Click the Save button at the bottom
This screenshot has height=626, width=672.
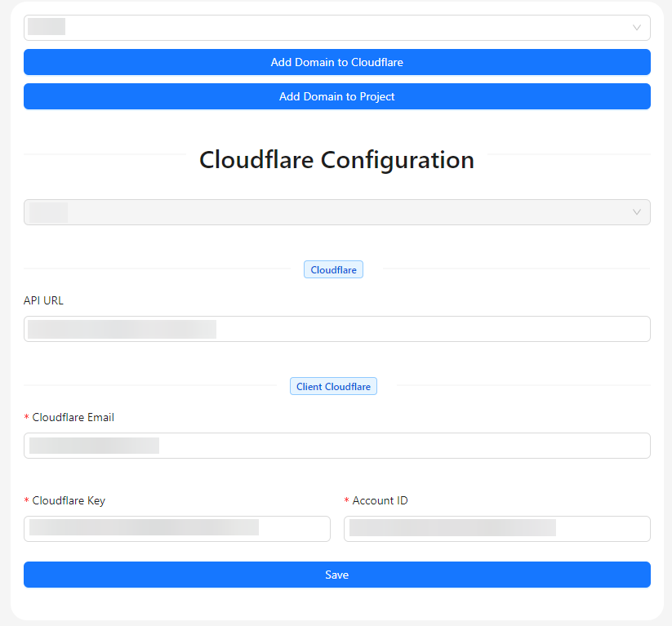(x=336, y=575)
